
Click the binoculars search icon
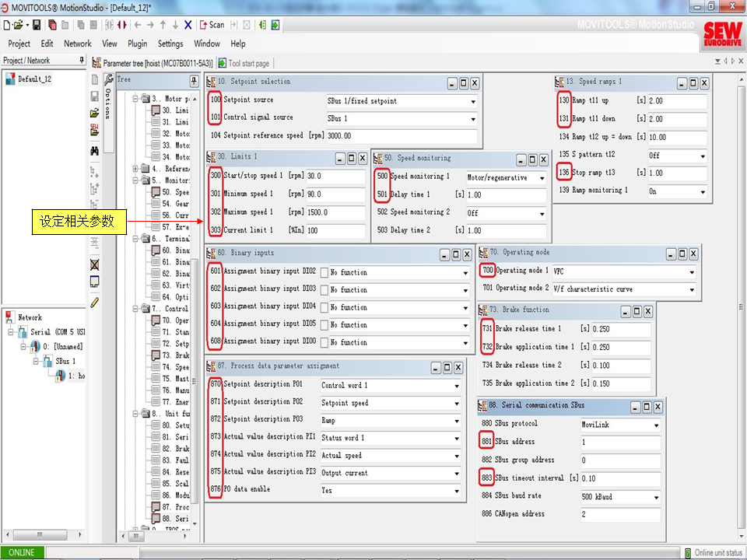click(x=95, y=151)
